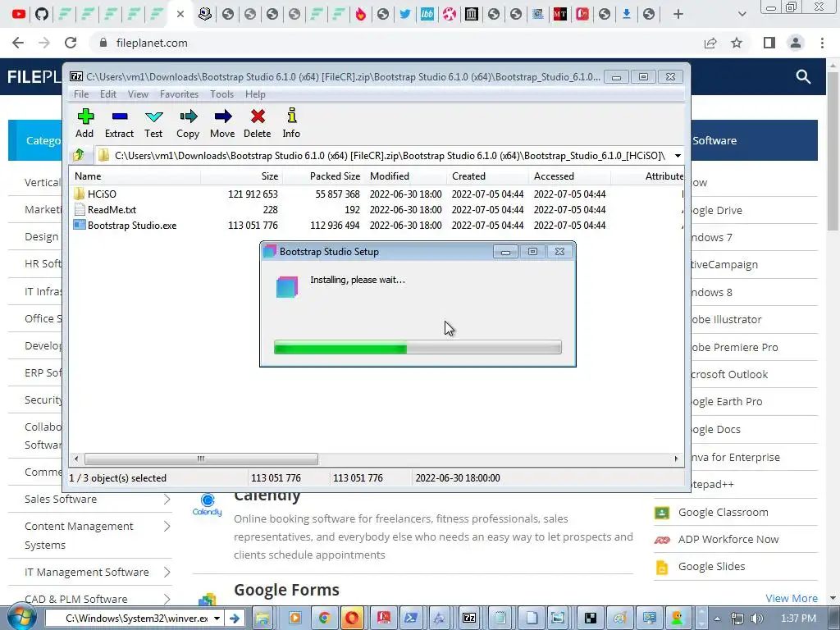Show hidden system tray icons
Image resolution: width=840 pixels, height=630 pixels.
pyautogui.click(x=717, y=619)
